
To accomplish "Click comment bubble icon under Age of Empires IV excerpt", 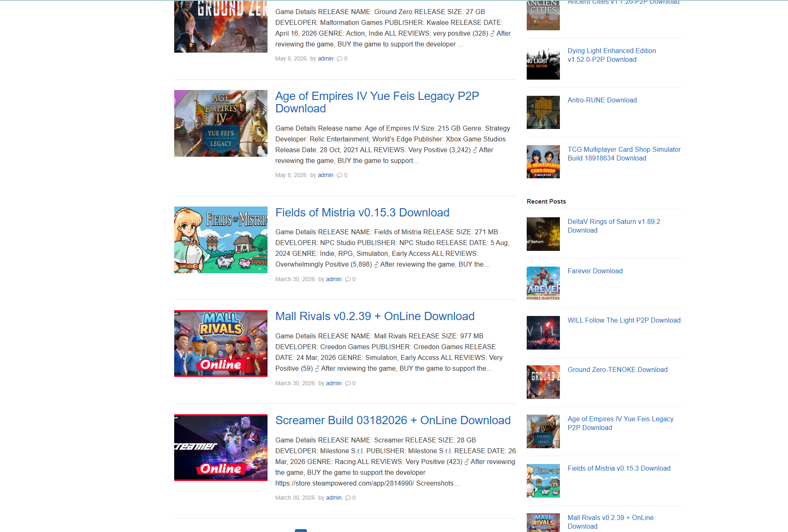I will pos(340,175).
